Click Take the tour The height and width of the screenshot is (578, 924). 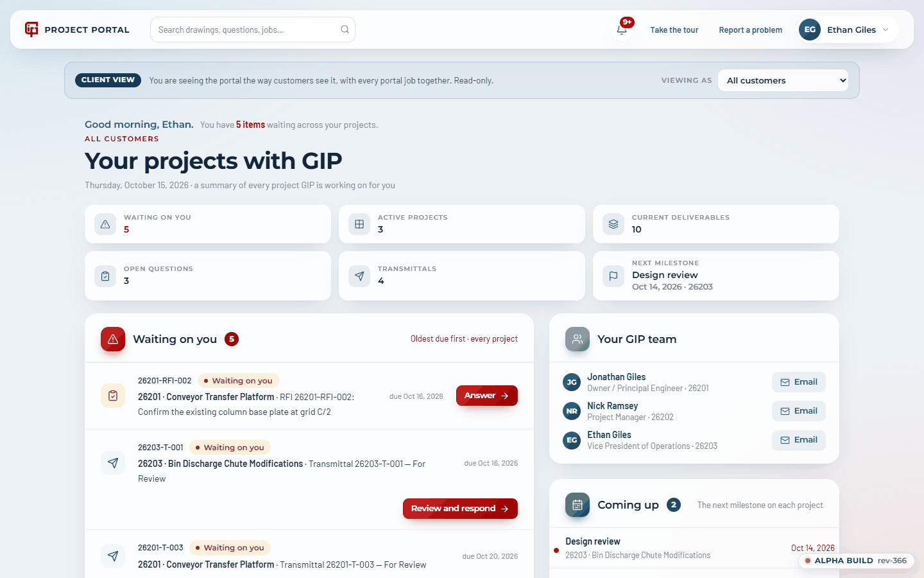tap(674, 30)
